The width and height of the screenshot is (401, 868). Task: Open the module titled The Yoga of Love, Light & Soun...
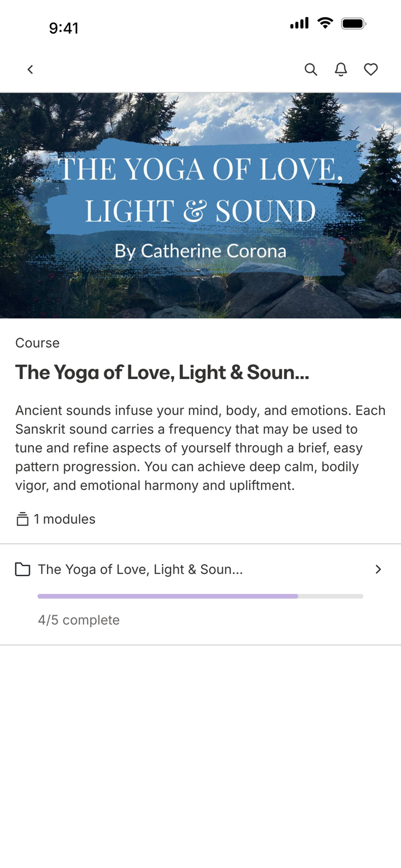pos(140,569)
